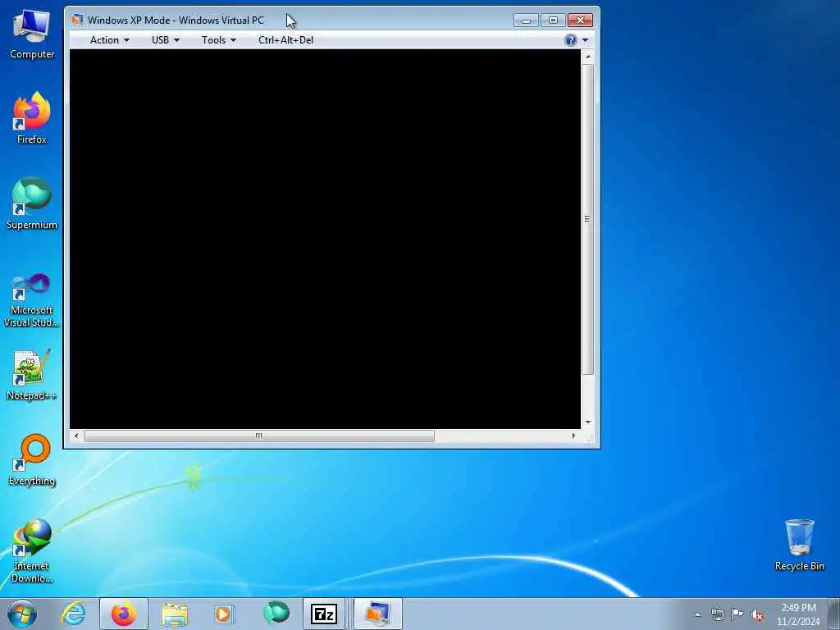Image resolution: width=840 pixels, height=630 pixels.
Task: Select the Firefox desktop shortcut
Action: click(x=32, y=118)
